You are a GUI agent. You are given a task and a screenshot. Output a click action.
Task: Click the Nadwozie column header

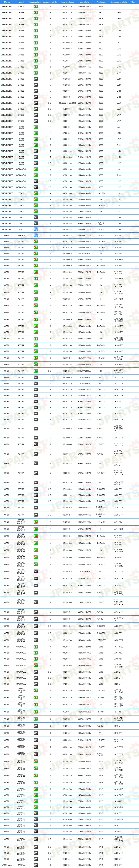pos(101,2)
